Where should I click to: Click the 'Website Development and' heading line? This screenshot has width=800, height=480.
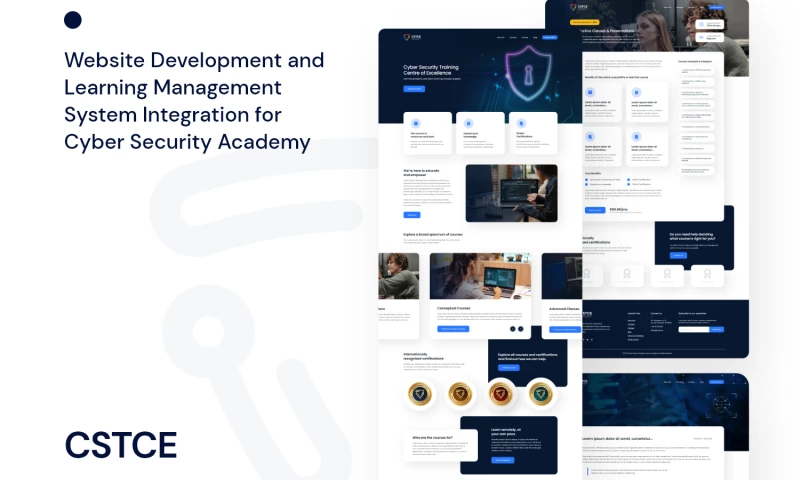(x=194, y=60)
